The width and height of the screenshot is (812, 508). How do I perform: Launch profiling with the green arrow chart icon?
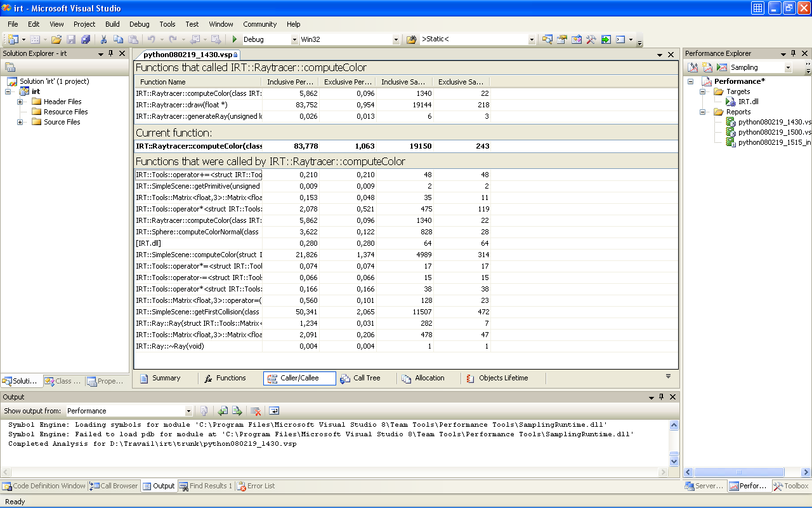pyautogui.click(x=722, y=67)
